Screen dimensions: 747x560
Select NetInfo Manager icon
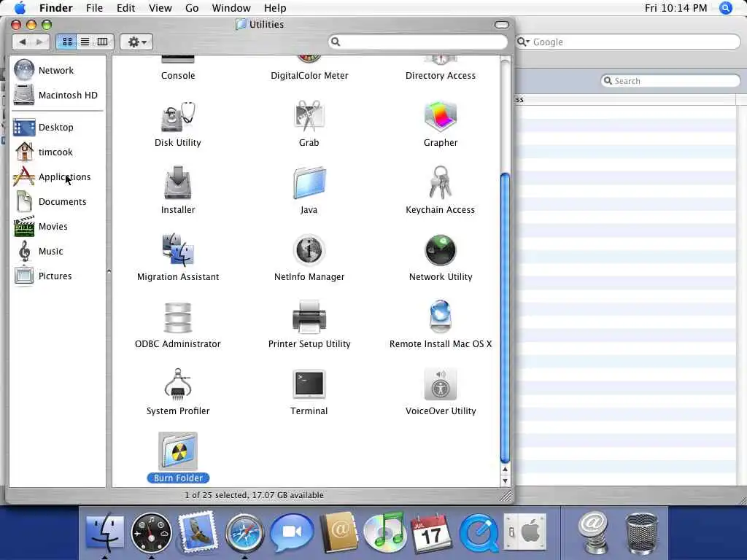[x=309, y=250]
